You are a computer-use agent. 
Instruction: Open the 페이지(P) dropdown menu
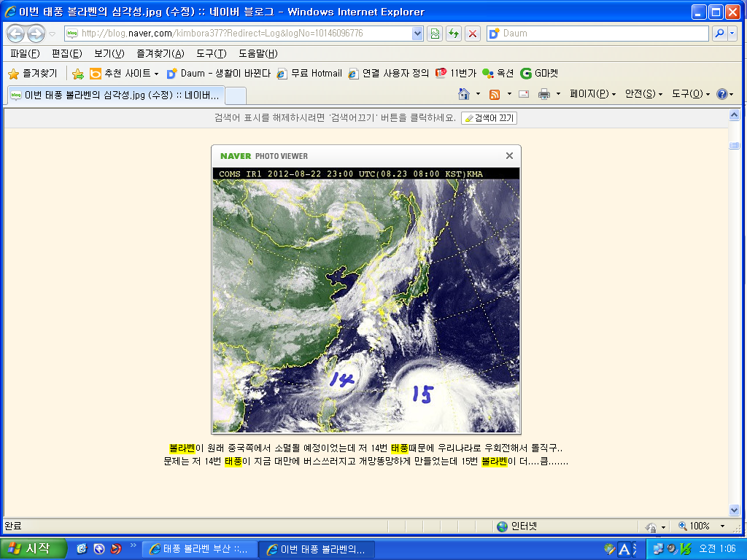click(x=592, y=94)
